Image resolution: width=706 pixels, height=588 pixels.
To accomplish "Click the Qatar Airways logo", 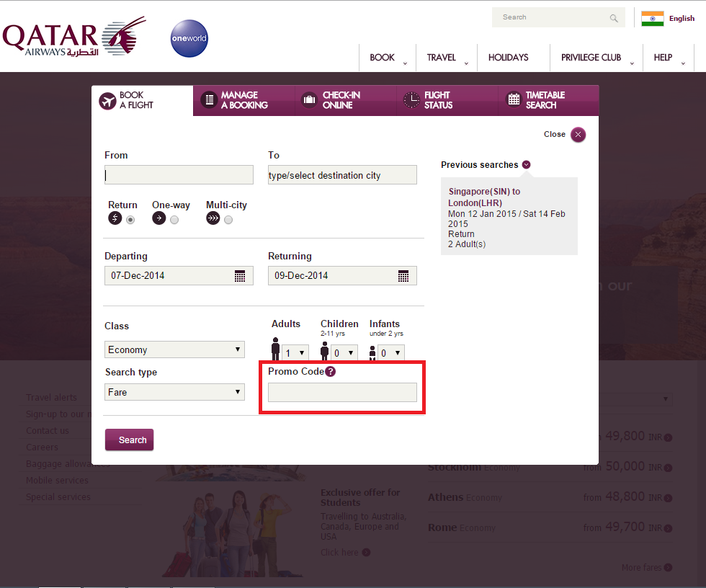I will tap(74, 37).
